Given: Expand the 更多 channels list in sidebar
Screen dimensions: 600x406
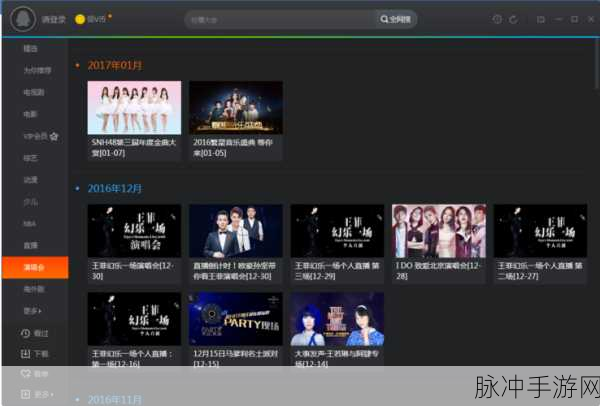Looking at the screenshot, I should coord(33,311).
